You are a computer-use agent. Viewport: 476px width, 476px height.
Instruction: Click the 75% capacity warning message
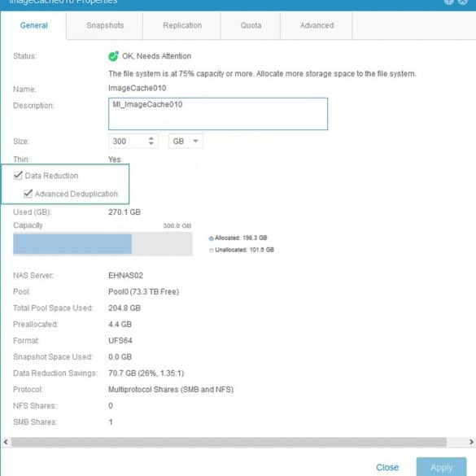(262, 74)
